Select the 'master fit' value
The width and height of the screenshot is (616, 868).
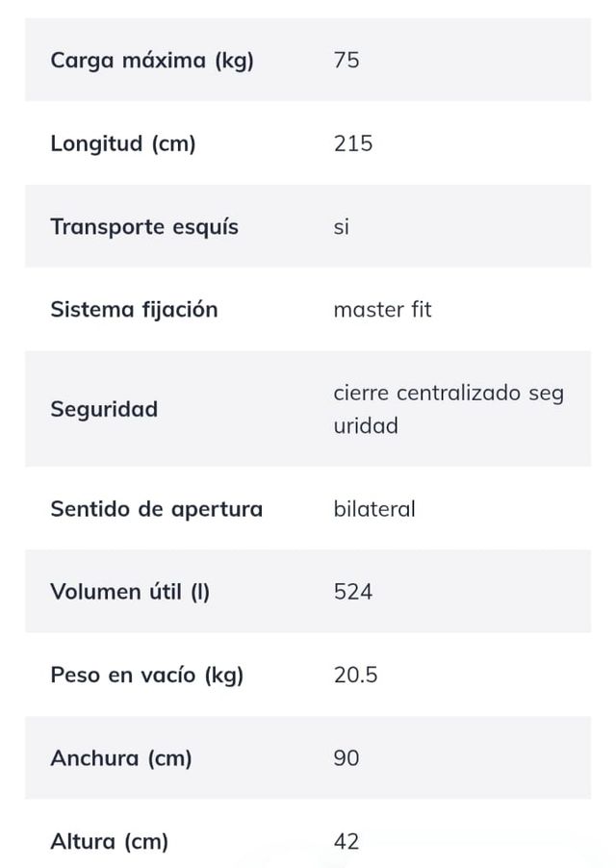point(382,310)
